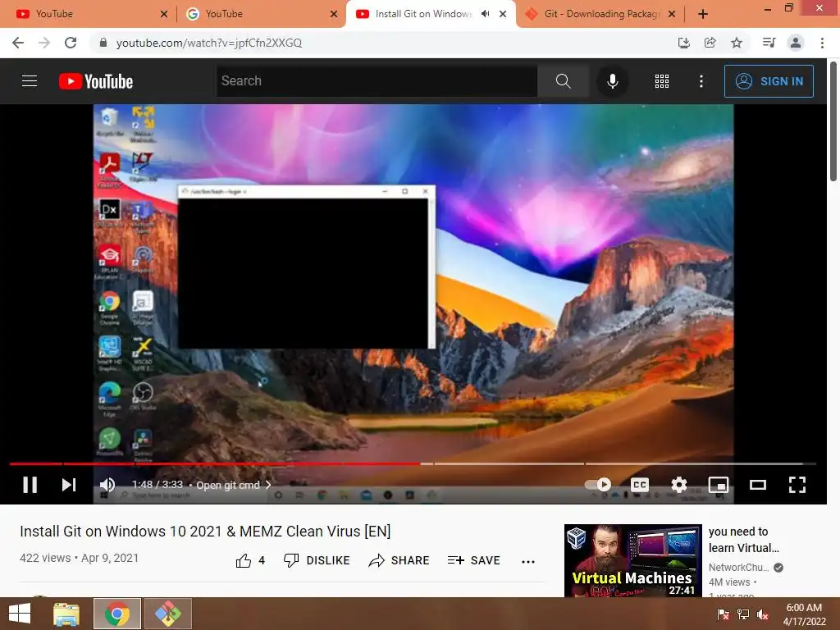Mute the video player volume
840x630 pixels.
pos(107,485)
